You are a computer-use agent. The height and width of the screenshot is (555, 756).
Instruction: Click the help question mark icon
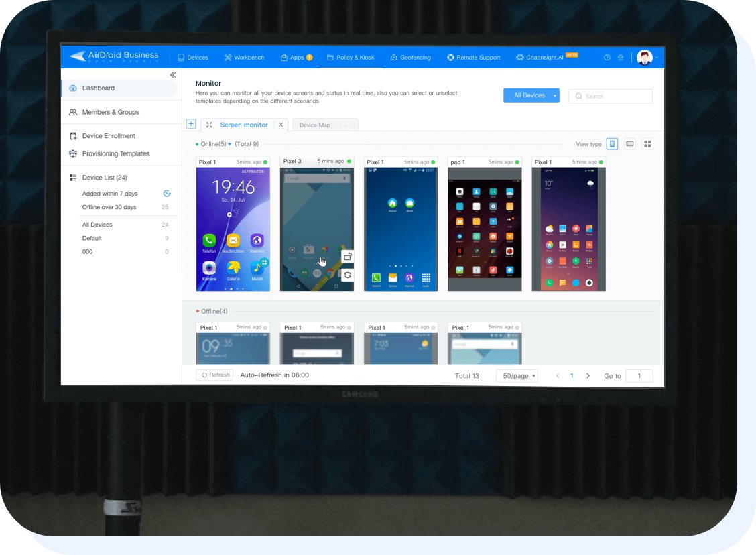tap(607, 58)
